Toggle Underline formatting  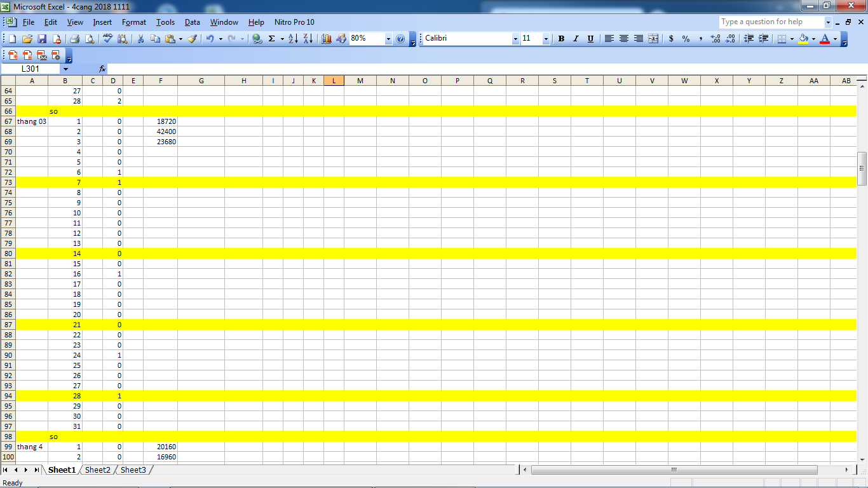590,39
